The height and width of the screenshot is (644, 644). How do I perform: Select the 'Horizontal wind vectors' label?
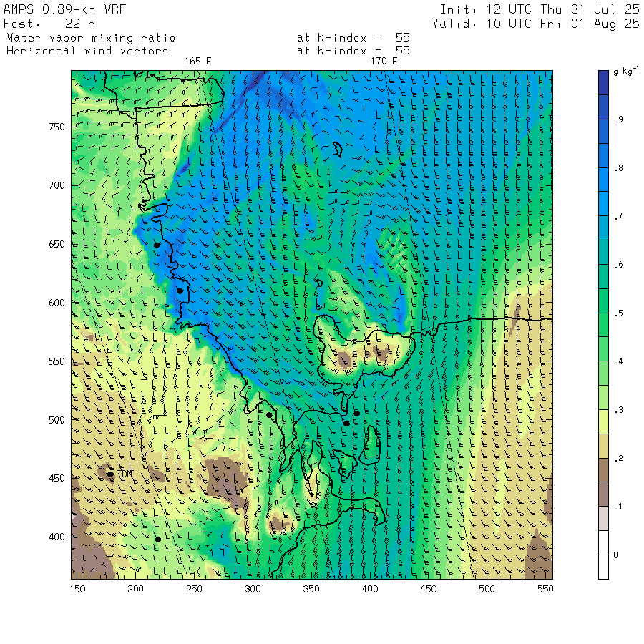tap(87, 51)
